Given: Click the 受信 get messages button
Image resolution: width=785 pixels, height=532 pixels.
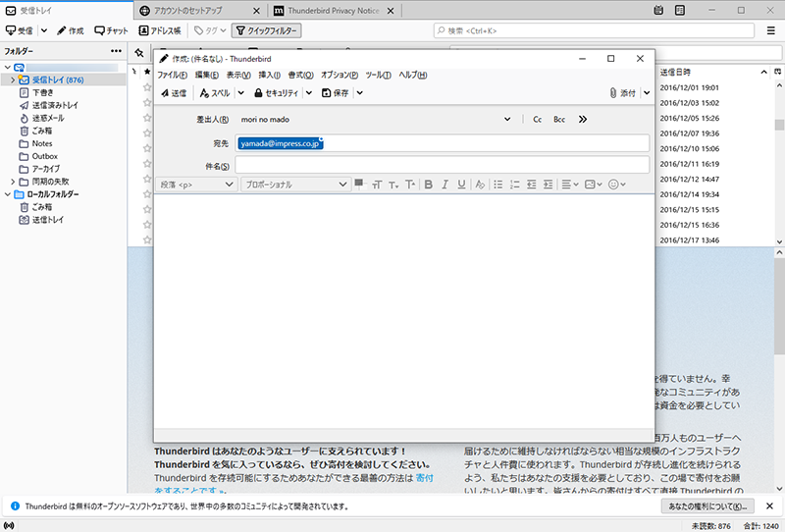Looking at the screenshot, I should 20,31.
